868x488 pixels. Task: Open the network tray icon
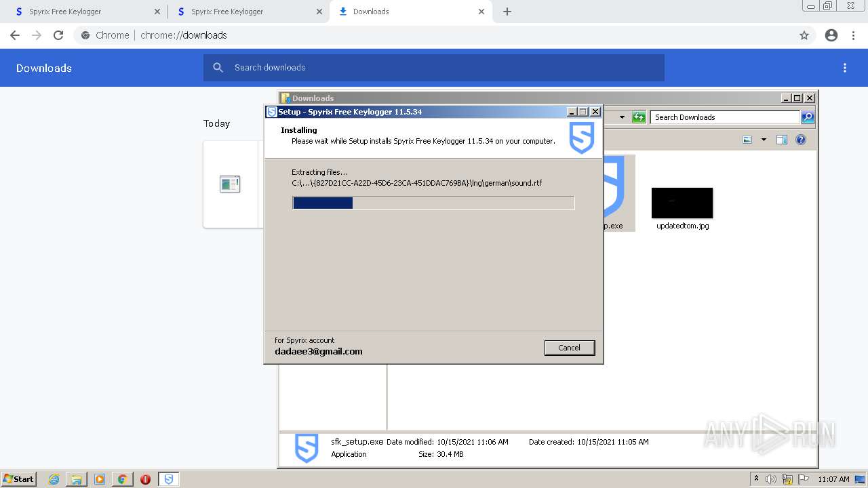[x=787, y=479]
